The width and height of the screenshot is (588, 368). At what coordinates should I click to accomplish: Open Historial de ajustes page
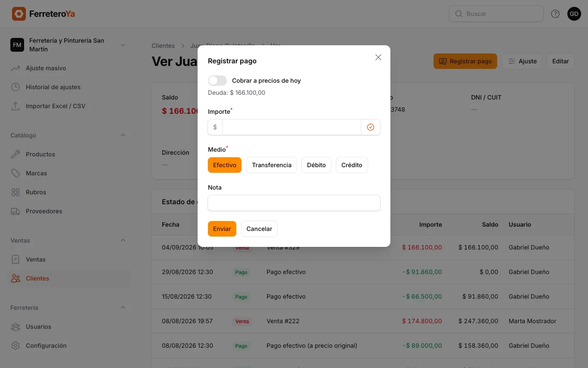69,87
